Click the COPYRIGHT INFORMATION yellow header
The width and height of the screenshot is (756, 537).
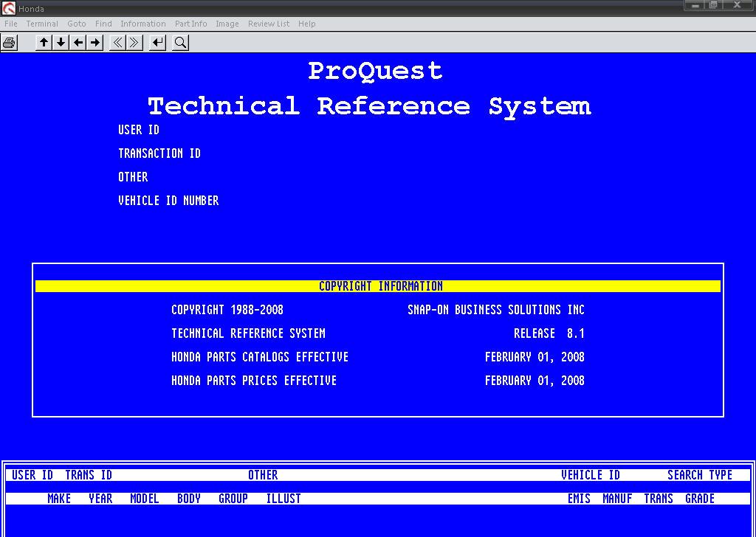point(378,286)
